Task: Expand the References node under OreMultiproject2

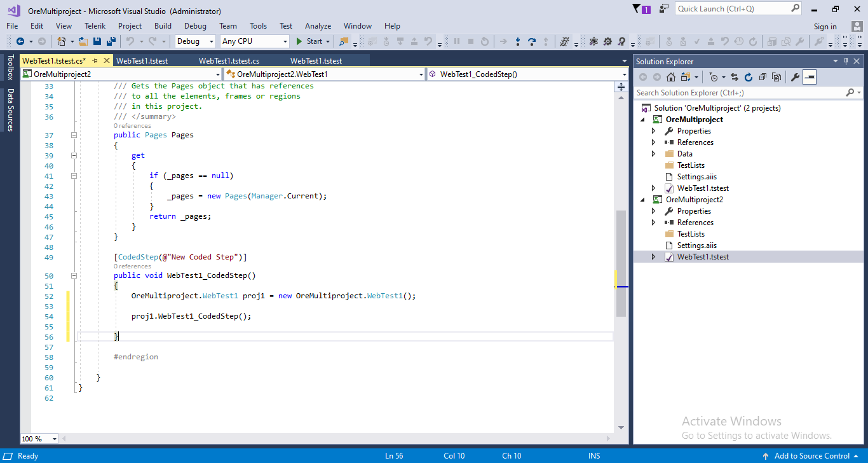Action: (x=653, y=223)
